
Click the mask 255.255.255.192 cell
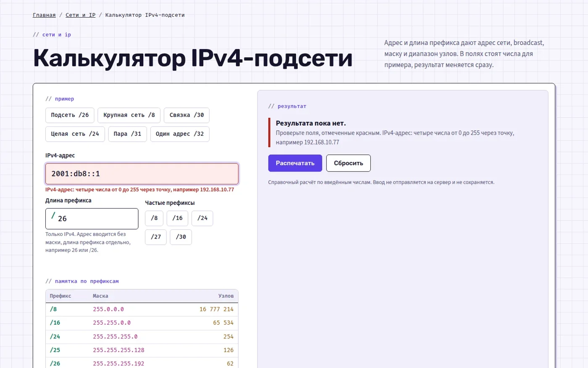[x=118, y=363]
